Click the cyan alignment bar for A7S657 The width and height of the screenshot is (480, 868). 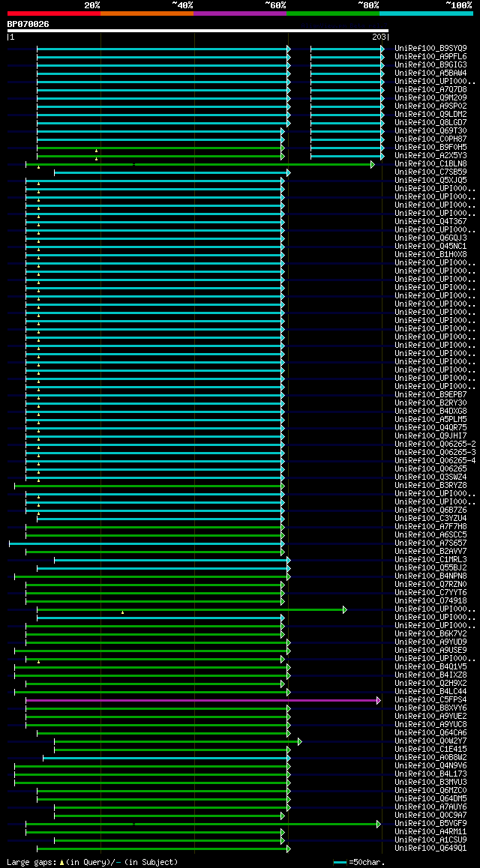147,543
